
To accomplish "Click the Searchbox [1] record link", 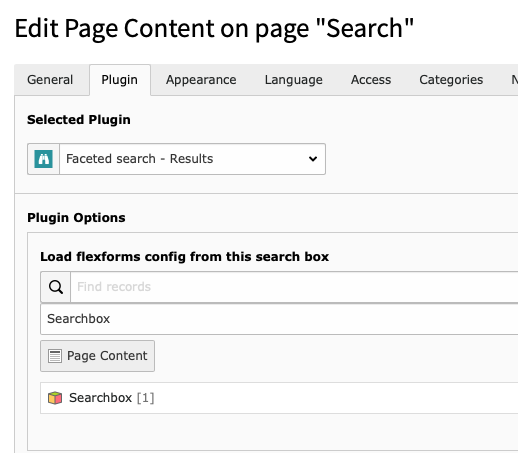I will pos(111,398).
